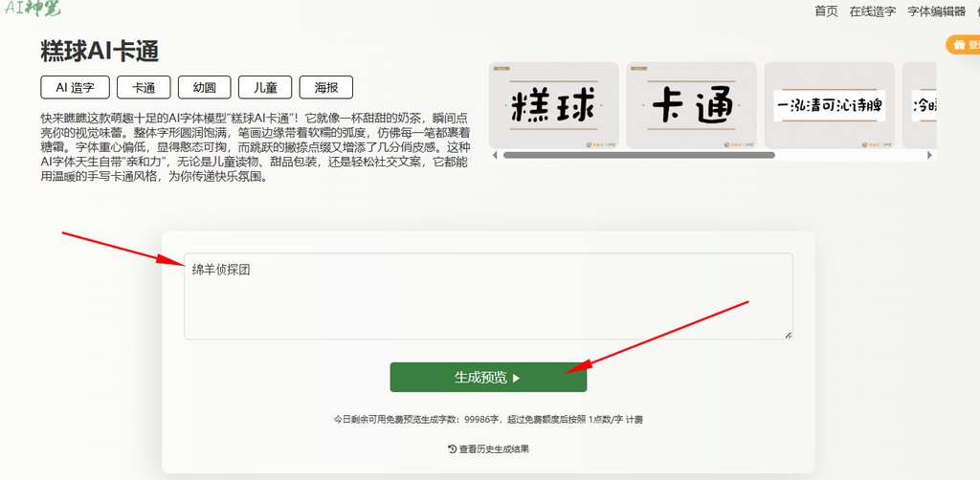Click the play triangle on 生成预览
The image size is (980, 480).
point(516,378)
